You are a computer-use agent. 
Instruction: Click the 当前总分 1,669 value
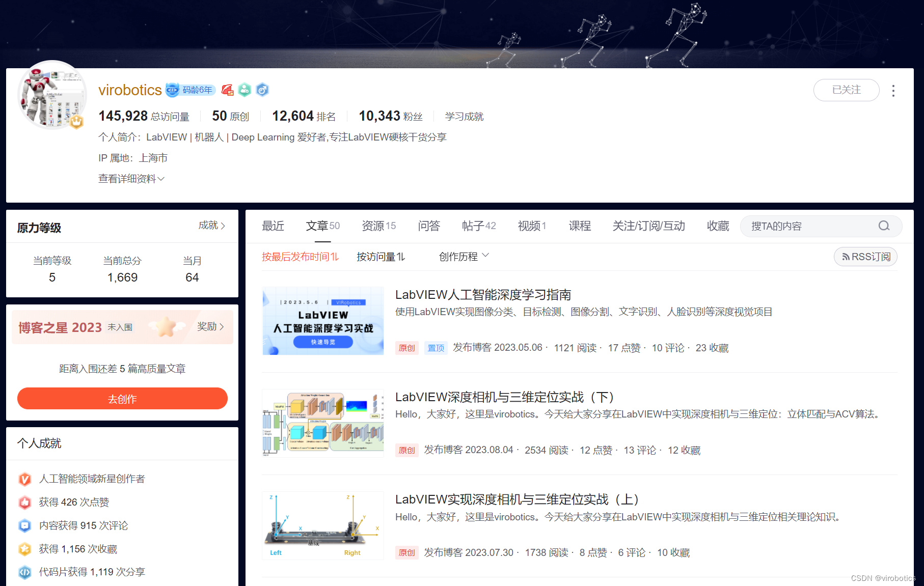click(122, 277)
